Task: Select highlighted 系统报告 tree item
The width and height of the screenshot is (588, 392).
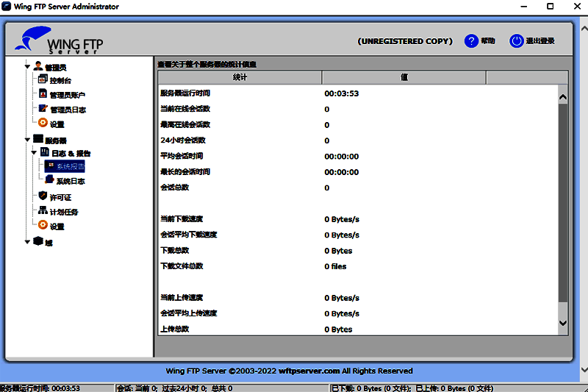Action: click(x=65, y=166)
